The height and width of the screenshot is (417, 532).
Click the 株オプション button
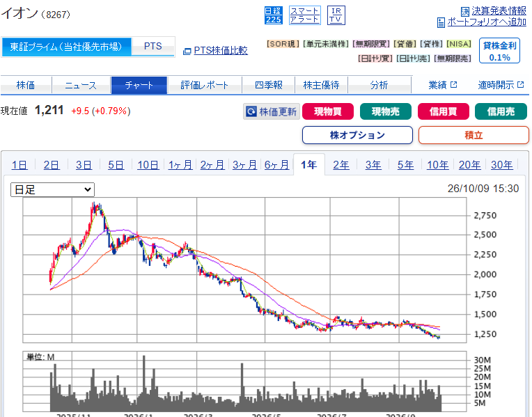[357, 135]
